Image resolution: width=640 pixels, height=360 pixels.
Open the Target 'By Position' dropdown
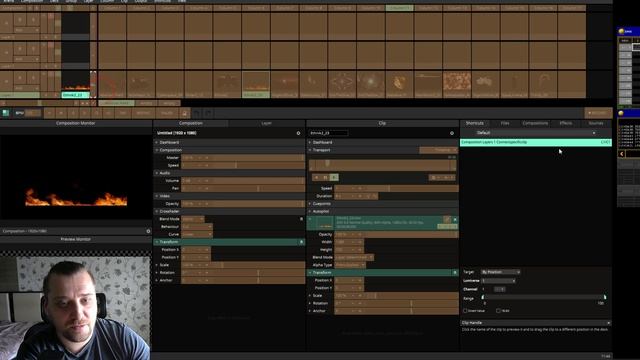pos(500,272)
